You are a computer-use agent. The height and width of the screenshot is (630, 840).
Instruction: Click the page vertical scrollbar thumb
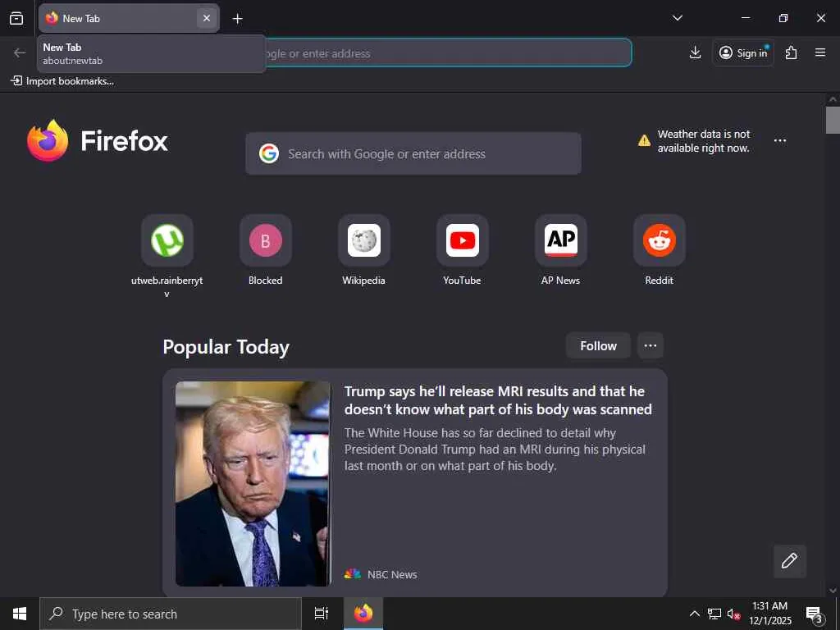pyautogui.click(x=833, y=120)
